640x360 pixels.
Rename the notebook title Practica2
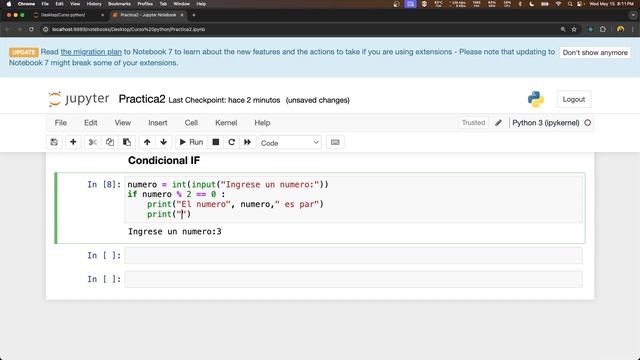142,99
